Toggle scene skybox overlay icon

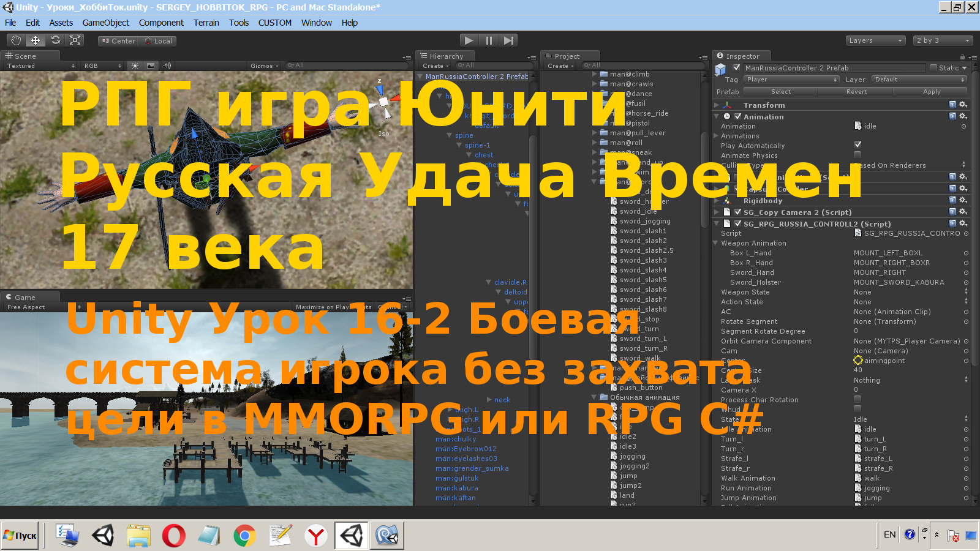[151, 66]
